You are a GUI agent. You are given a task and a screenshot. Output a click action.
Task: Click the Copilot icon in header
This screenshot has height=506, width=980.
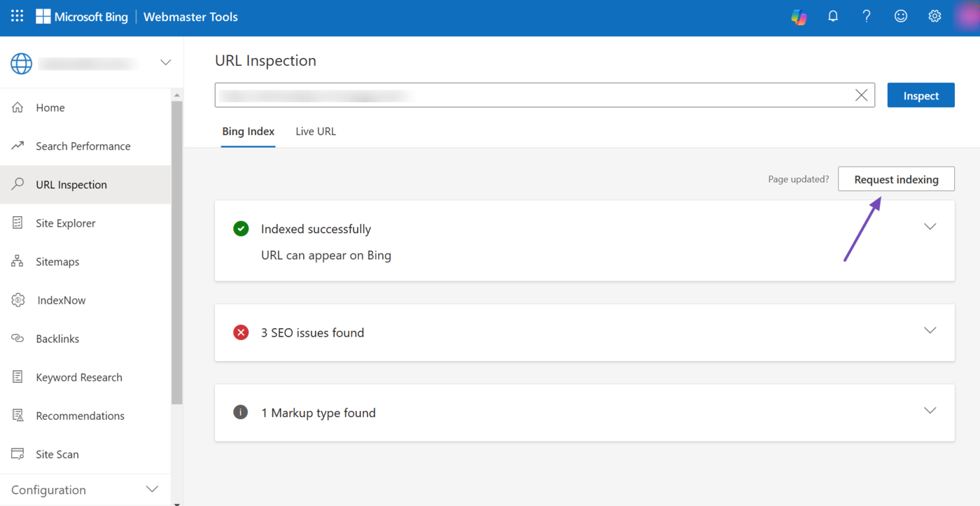coord(799,17)
